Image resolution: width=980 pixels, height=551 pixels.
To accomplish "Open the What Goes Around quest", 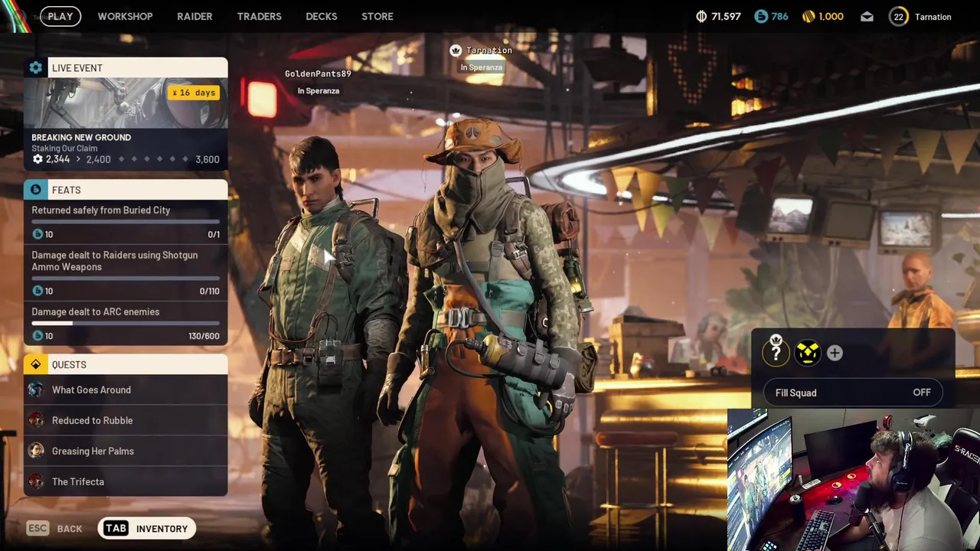I will pyautogui.click(x=126, y=390).
